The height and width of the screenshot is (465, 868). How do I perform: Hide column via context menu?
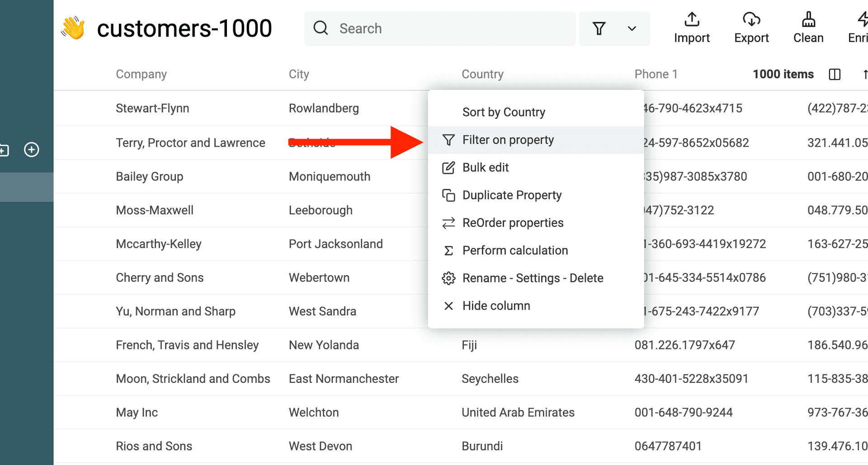[495, 306]
